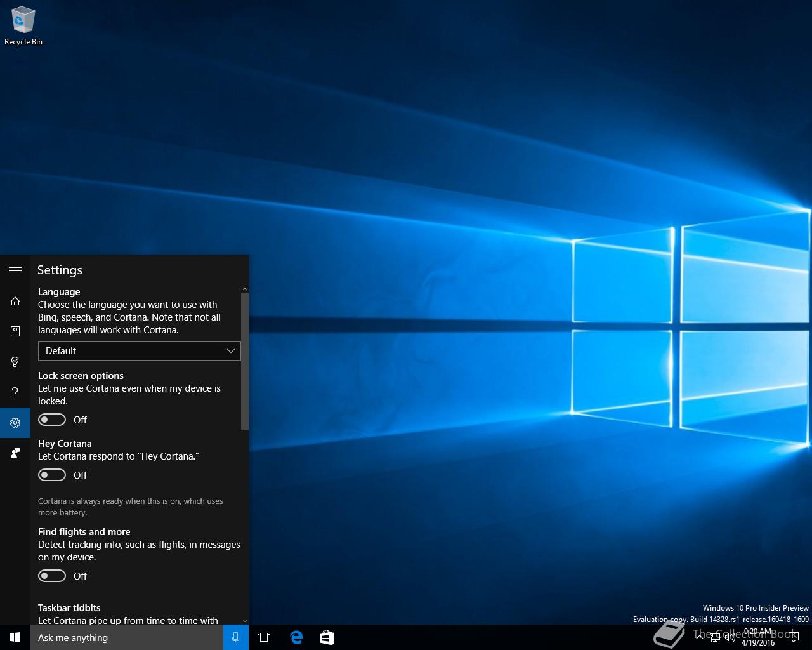This screenshot has height=650, width=812.
Task: Toggle Lock screen options switch
Action: click(x=52, y=420)
